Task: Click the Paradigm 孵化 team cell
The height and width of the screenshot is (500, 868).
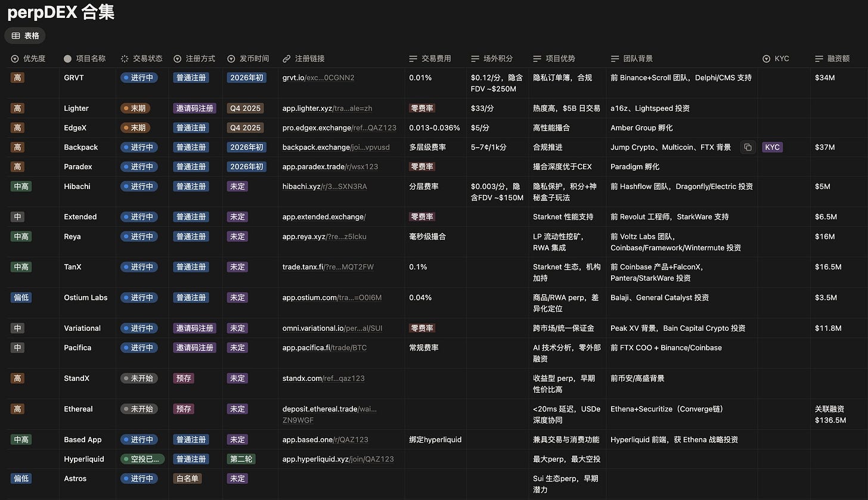Action: [x=682, y=167]
